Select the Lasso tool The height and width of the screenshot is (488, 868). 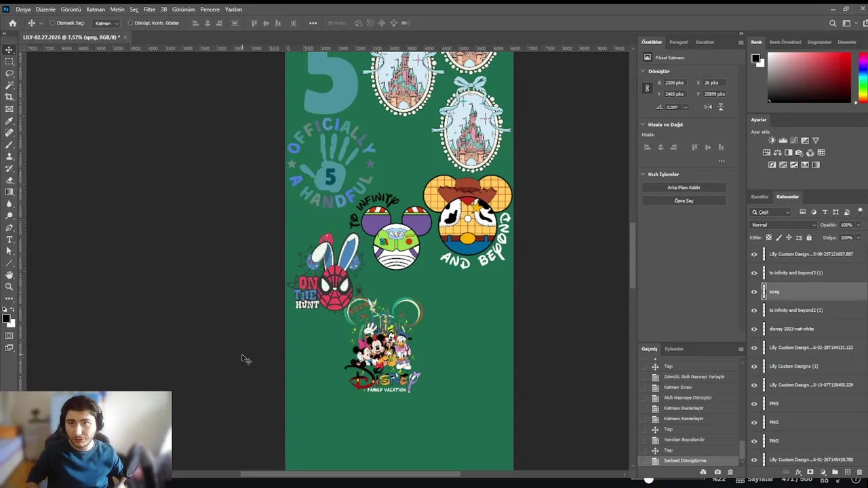click(9, 73)
